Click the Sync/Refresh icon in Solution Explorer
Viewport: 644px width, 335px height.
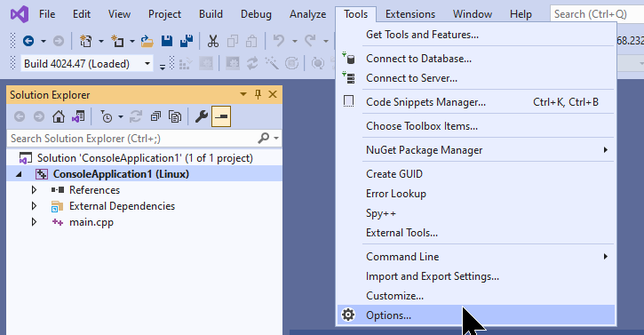[136, 116]
